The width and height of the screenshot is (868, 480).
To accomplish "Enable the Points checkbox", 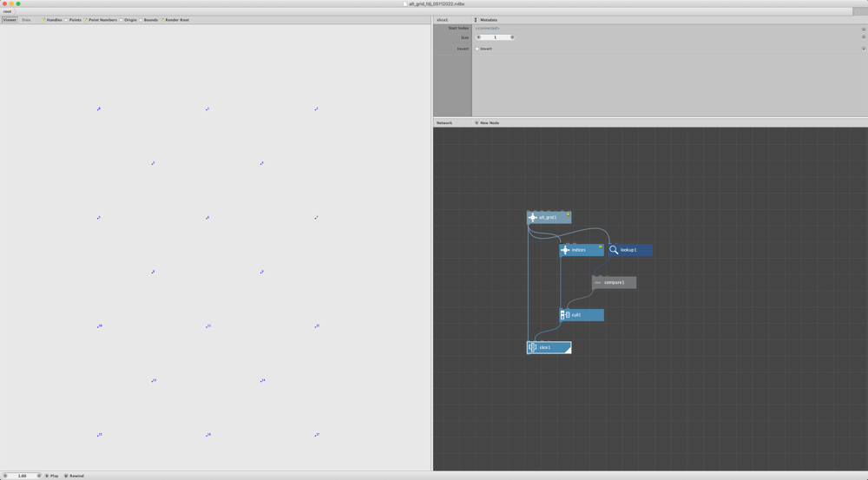I will [x=66, y=20].
